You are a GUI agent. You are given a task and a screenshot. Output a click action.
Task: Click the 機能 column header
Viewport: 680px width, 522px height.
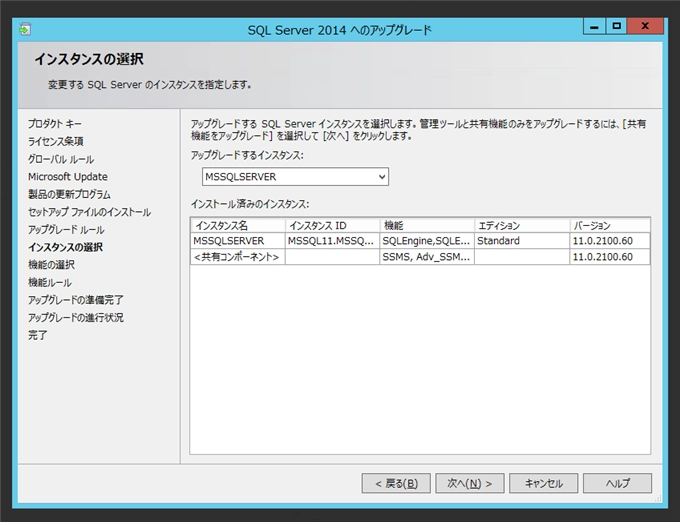[x=427, y=225]
